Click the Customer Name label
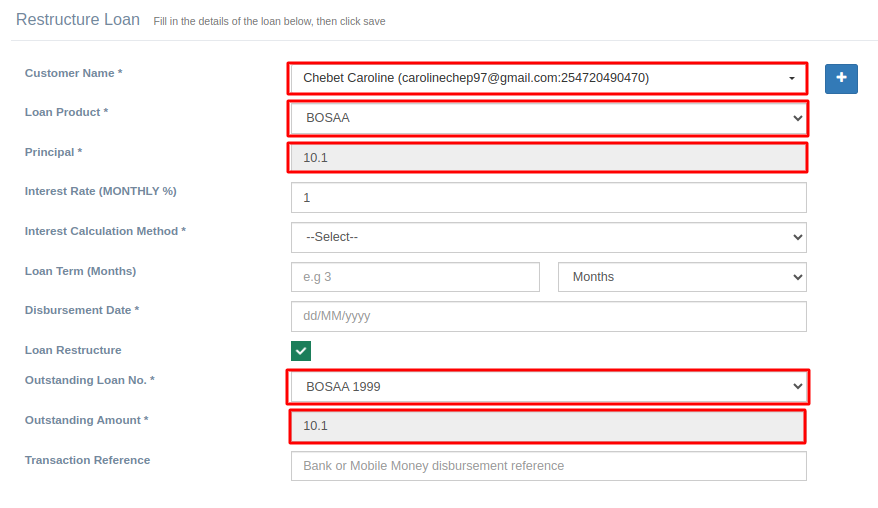Viewport: 878px width, 508px height. [x=73, y=73]
